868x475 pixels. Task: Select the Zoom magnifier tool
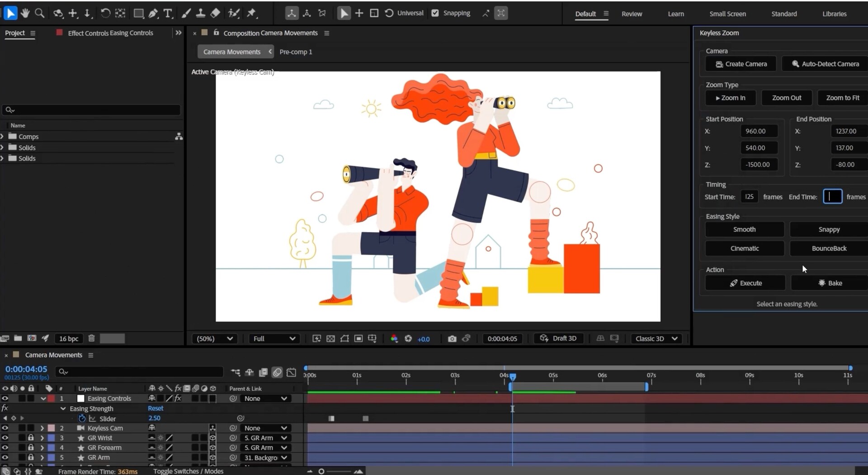pyautogui.click(x=40, y=13)
